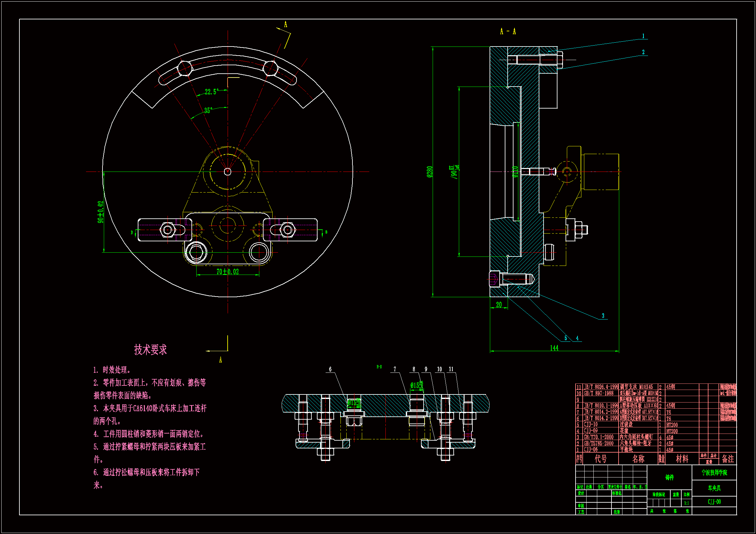
Task: Select part balloon number 11
Action: pyautogui.click(x=451, y=369)
